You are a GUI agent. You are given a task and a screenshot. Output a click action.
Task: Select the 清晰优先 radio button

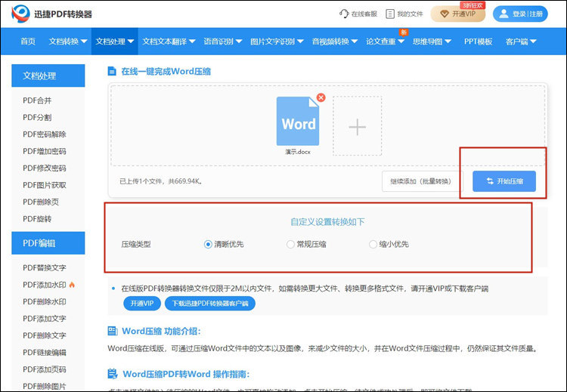click(208, 245)
